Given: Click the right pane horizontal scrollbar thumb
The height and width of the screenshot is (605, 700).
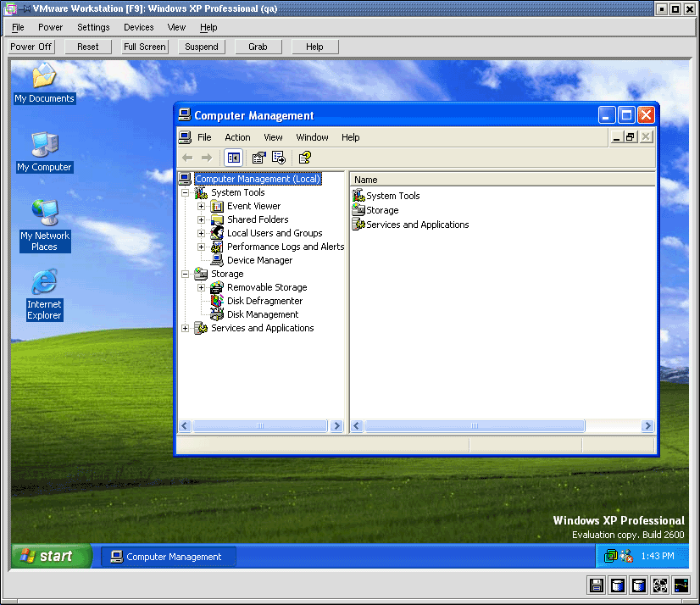Looking at the screenshot, I should (x=475, y=426).
